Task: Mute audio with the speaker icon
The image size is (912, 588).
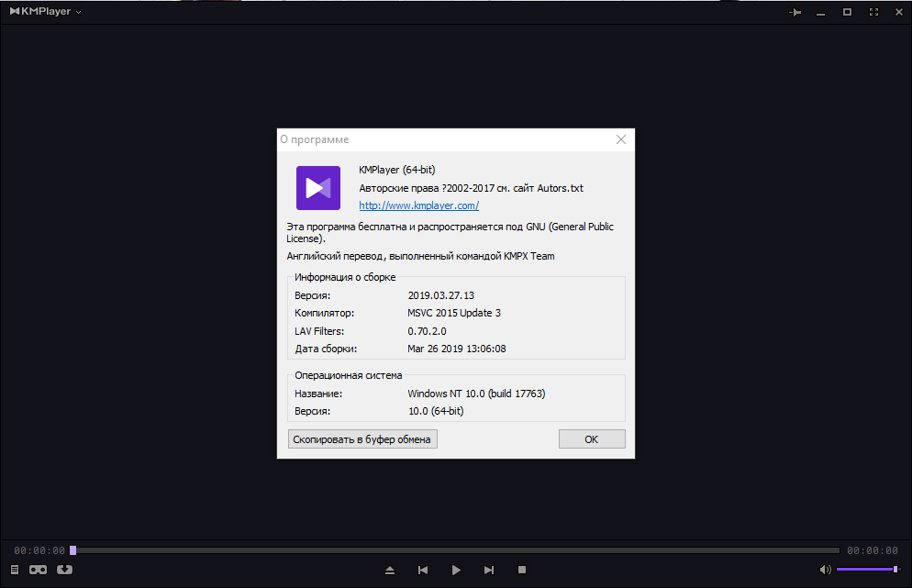Action: (825, 570)
